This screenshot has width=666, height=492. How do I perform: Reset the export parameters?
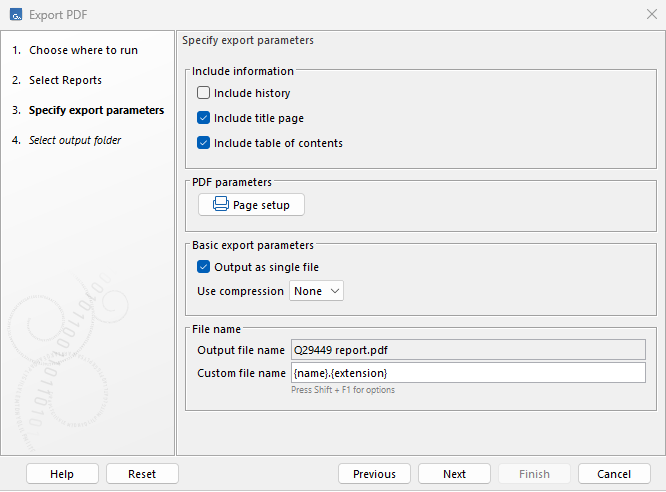[x=142, y=474]
